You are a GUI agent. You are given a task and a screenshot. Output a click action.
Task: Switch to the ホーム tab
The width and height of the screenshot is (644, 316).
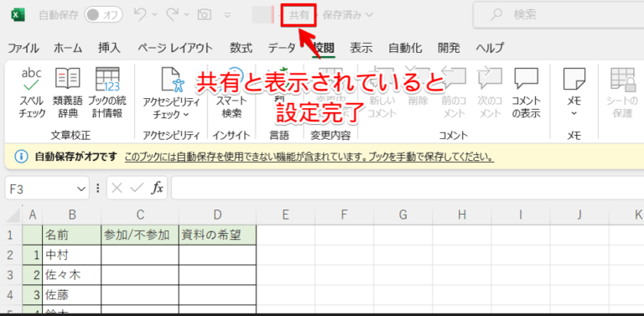[68, 48]
